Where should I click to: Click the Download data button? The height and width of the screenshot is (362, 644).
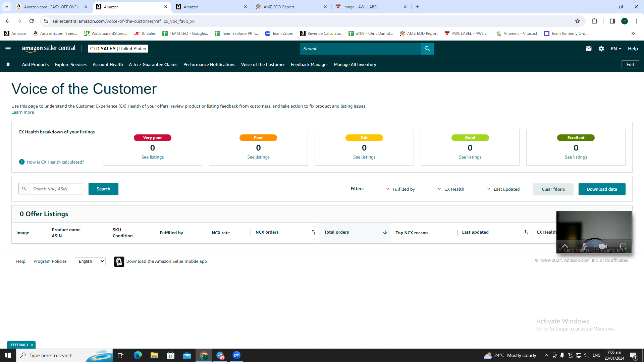coord(602,189)
